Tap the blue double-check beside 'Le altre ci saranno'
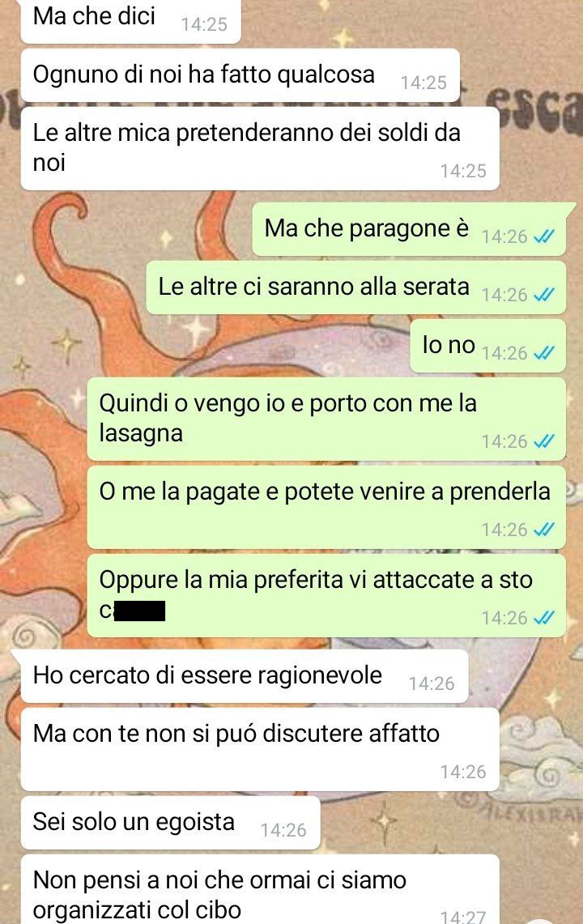The height and width of the screenshot is (924, 583). 543,295
